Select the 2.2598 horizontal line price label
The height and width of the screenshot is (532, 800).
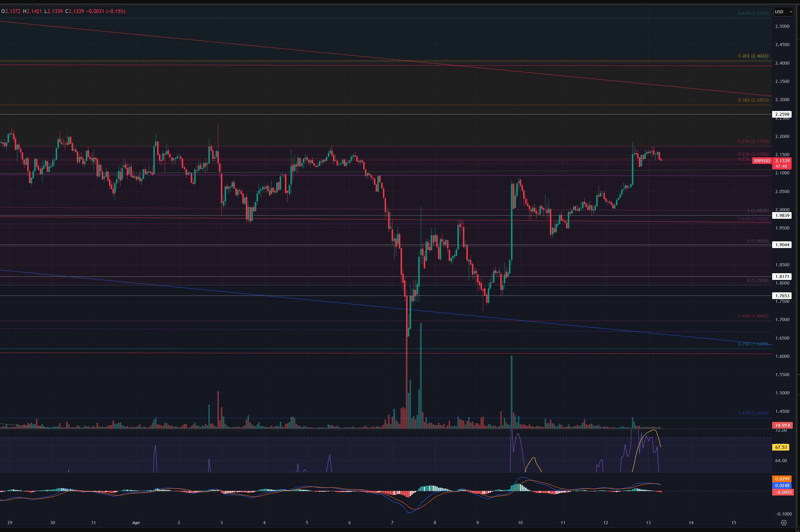782,114
